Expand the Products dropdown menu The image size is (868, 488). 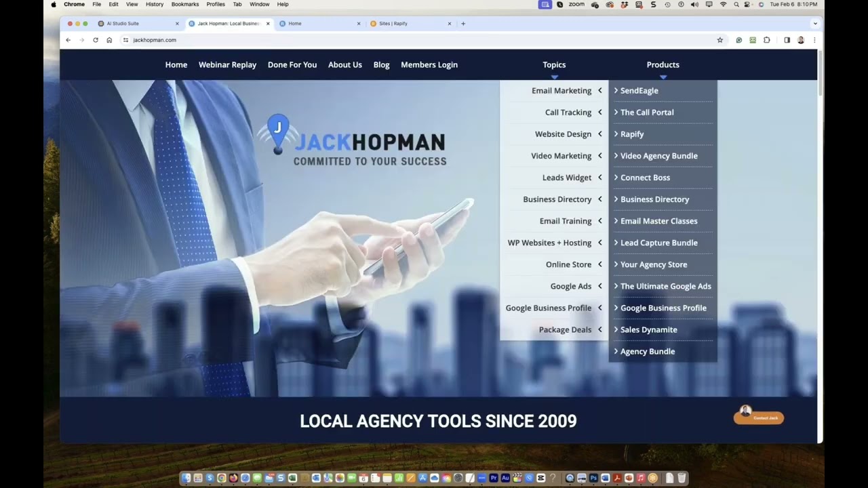(x=663, y=65)
